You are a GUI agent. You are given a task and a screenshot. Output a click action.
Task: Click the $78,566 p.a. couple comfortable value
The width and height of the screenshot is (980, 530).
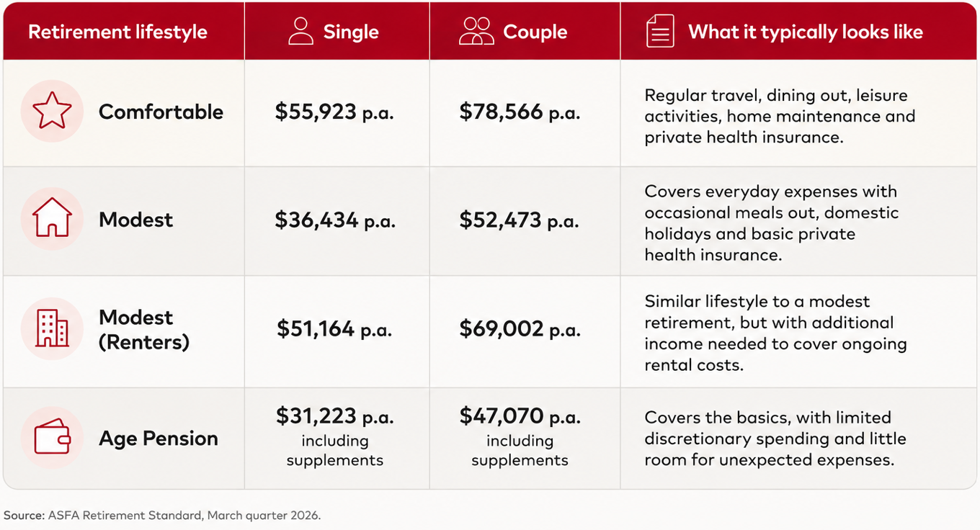tap(520, 112)
